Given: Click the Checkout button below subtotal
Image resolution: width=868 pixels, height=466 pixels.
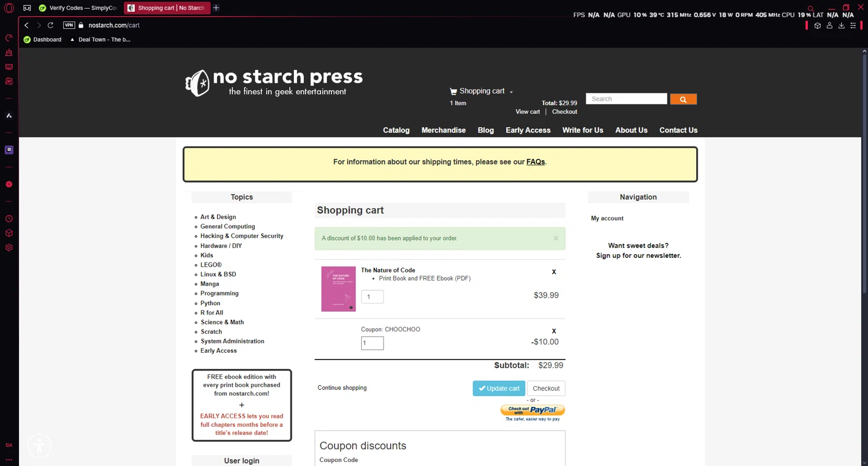Looking at the screenshot, I should pos(546,389).
